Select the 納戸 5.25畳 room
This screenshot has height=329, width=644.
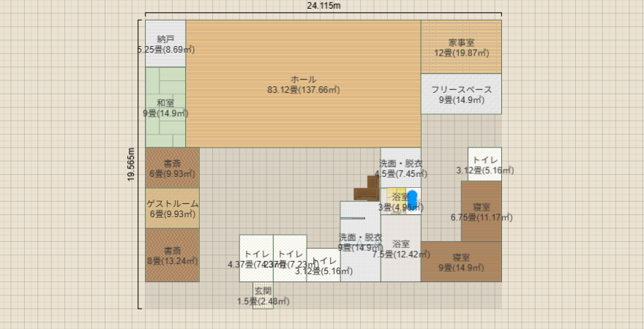coord(165,43)
